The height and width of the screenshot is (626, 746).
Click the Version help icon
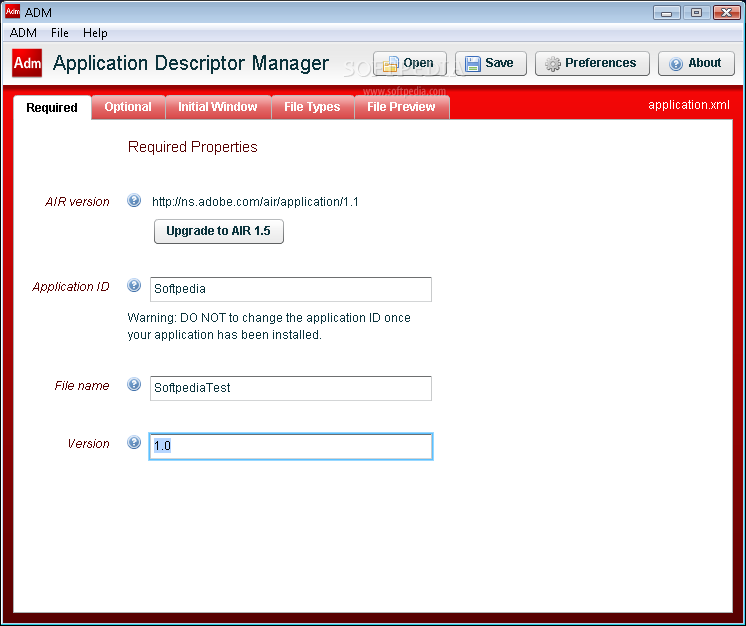[134, 442]
